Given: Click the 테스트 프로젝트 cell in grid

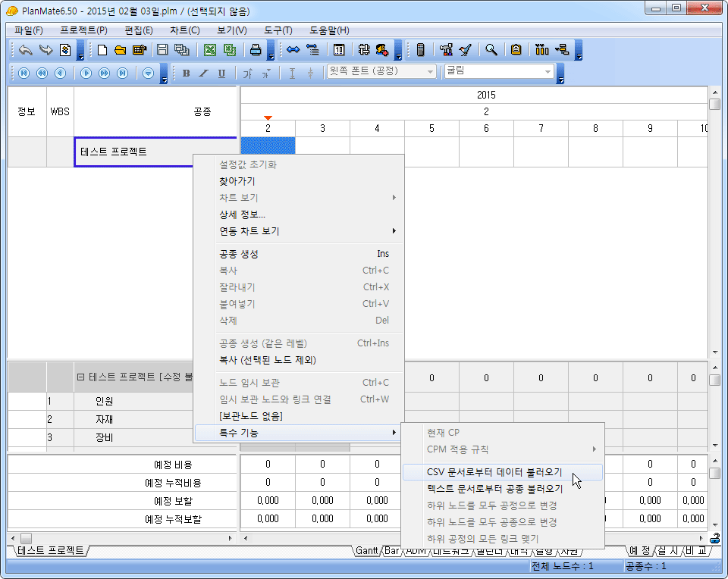Looking at the screenshot, I should pos(114,152).
